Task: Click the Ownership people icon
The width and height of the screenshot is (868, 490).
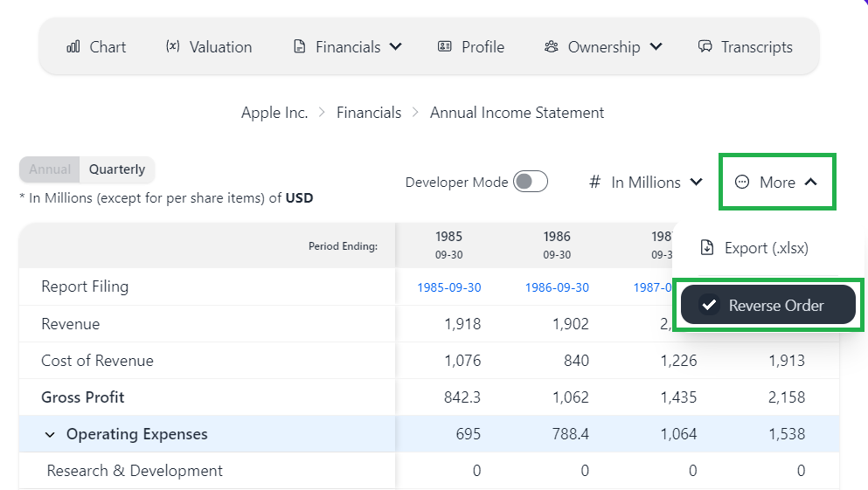Action: click(x=551, y=46)
